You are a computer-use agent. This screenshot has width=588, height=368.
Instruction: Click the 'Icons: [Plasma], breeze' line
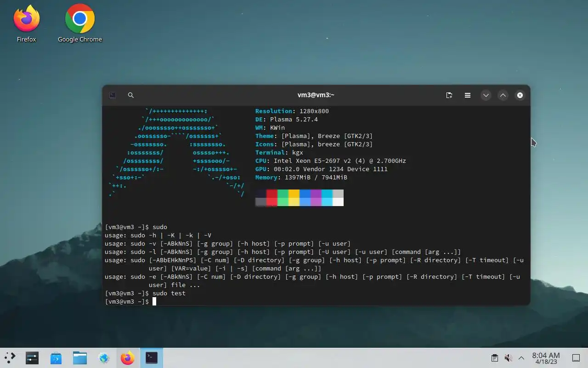[x=314, y=144]
